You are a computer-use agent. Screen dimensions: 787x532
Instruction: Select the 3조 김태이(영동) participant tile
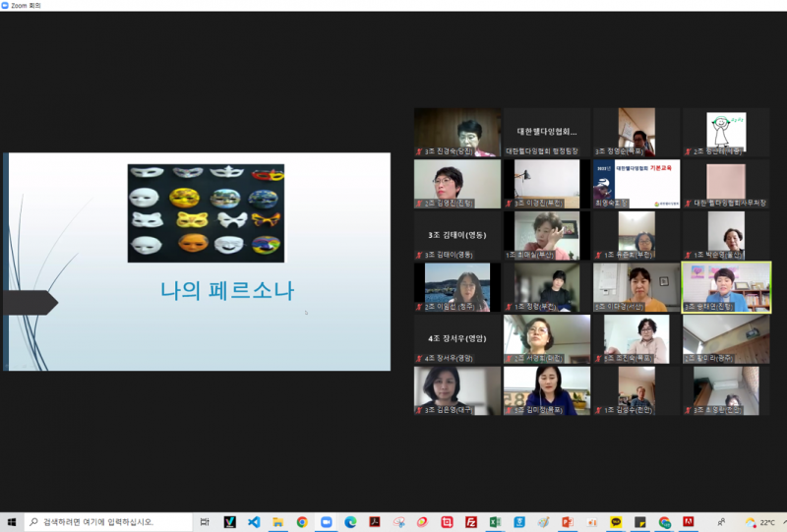[x=457, y=235]
